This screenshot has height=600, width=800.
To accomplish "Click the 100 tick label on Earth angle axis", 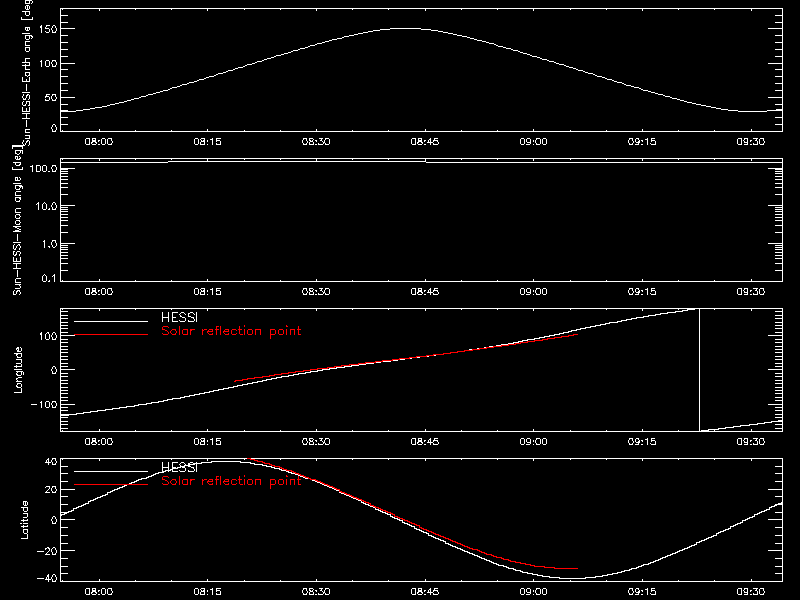I will 47,63.
